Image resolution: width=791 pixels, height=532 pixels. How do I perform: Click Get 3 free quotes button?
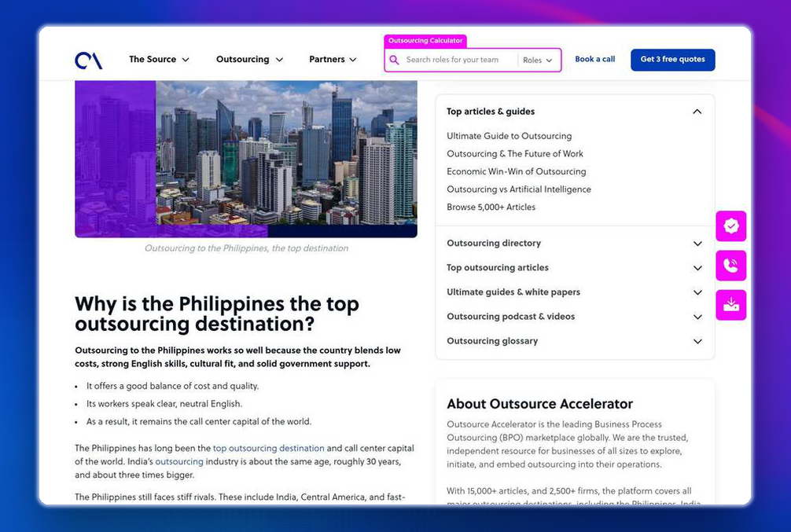[672, 60]
